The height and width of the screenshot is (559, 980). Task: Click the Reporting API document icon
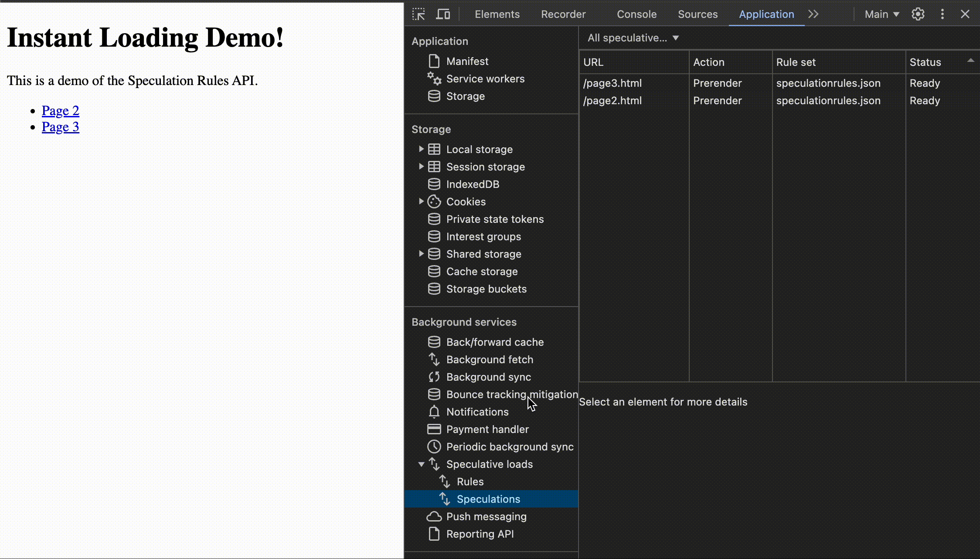tap(434, 534)
